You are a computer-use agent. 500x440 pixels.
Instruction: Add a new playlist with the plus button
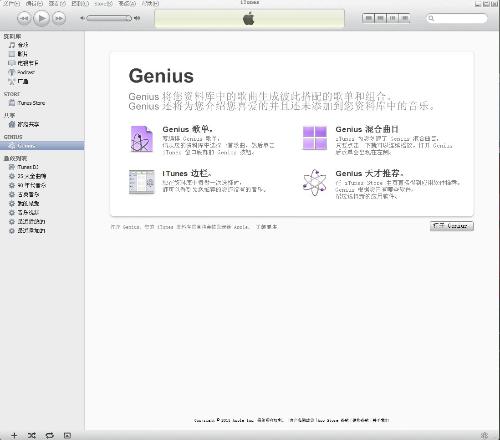[x=14, y=435]
